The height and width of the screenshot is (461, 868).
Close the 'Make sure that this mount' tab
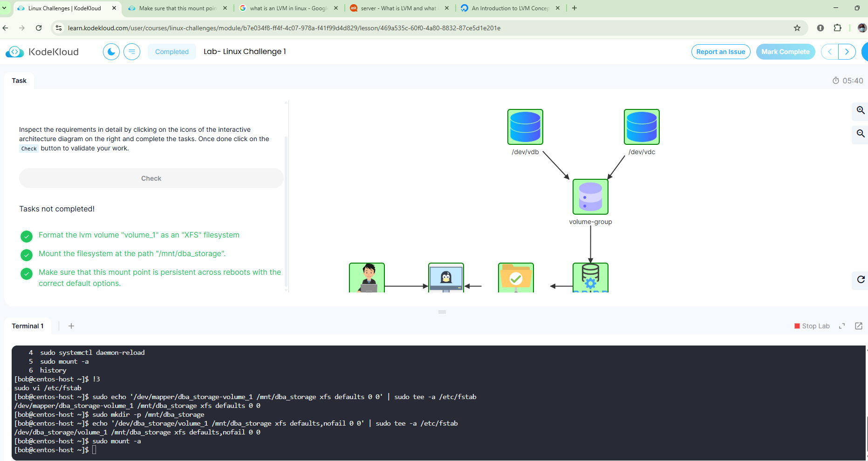(x=225, y=8)
